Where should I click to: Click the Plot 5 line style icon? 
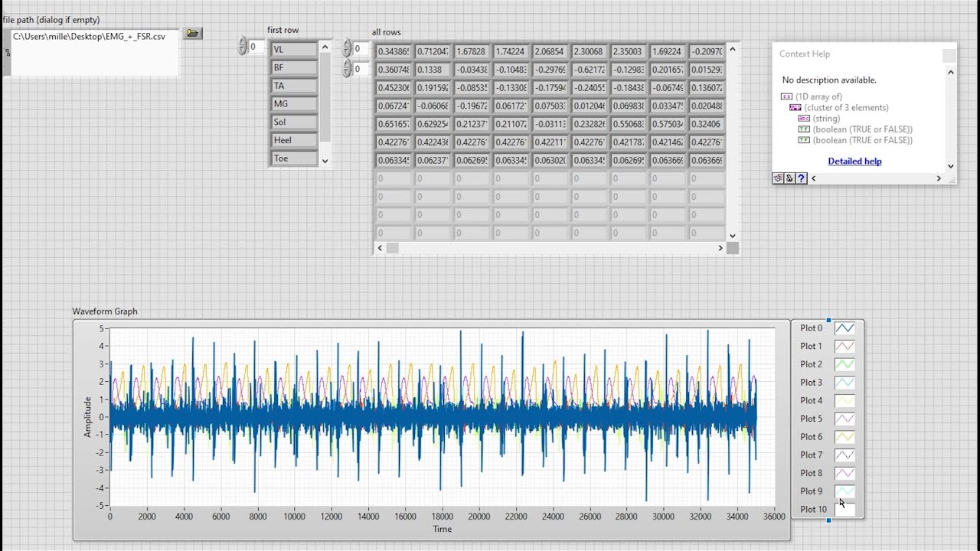tap(844, 419)
